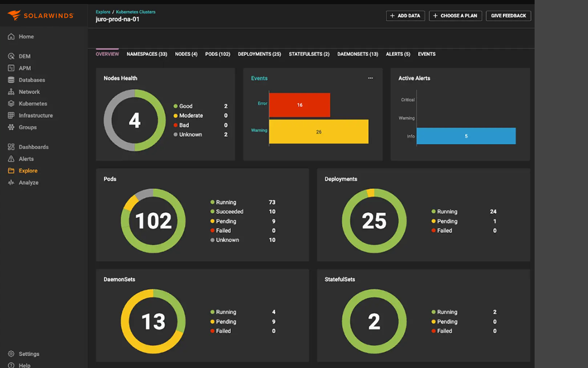Open the StatefulSets tab

(309, 54)
